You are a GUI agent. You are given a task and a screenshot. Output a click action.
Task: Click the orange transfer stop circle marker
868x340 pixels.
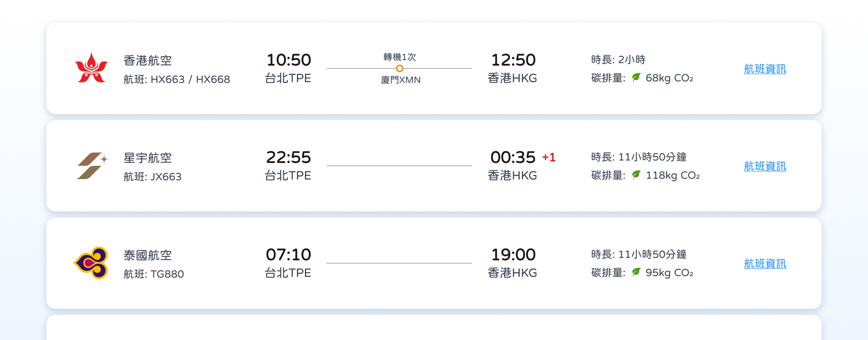[x=399, y=68]
